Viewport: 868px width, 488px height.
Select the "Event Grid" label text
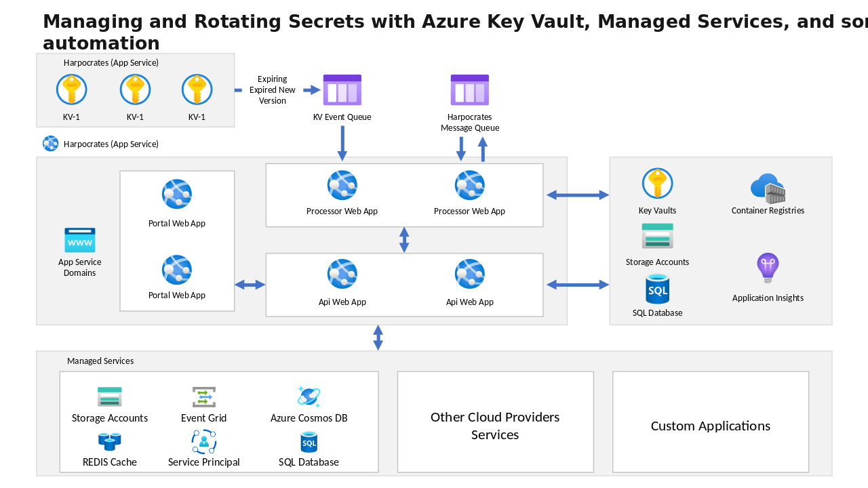coord(203,418)
